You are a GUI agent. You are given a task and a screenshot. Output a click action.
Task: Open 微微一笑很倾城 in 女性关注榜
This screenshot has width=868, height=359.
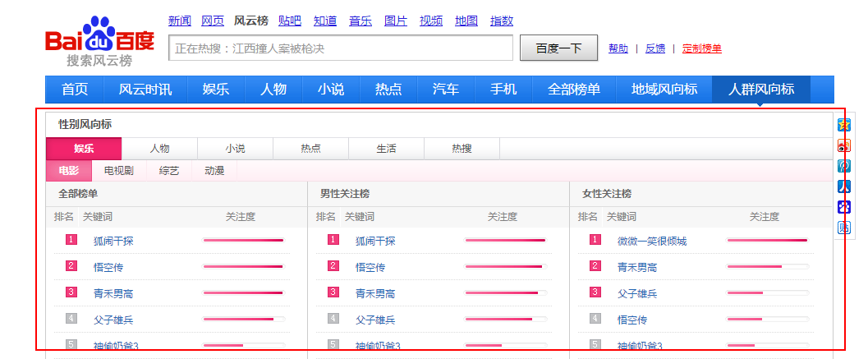pos(651,241)
